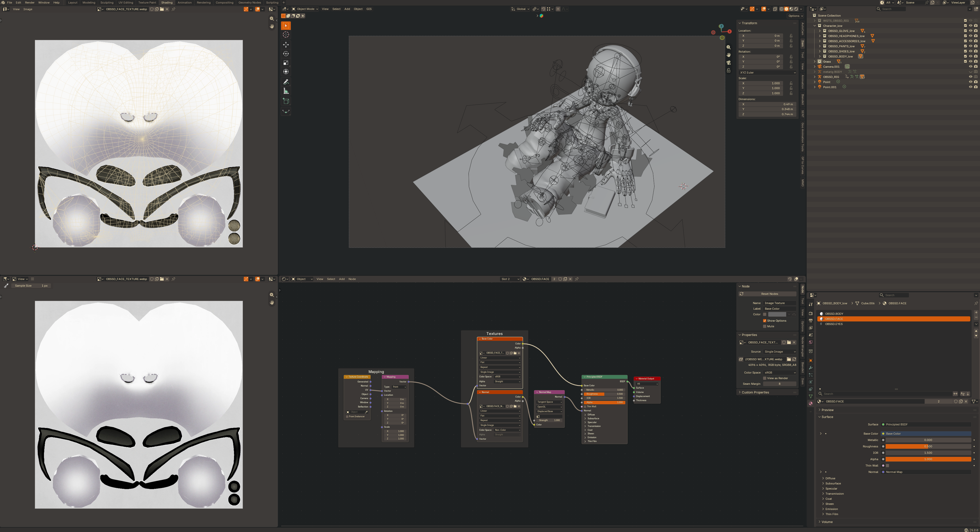
Task: Click zoom magnifier in top UV image editor
Action: pos(272,19)
